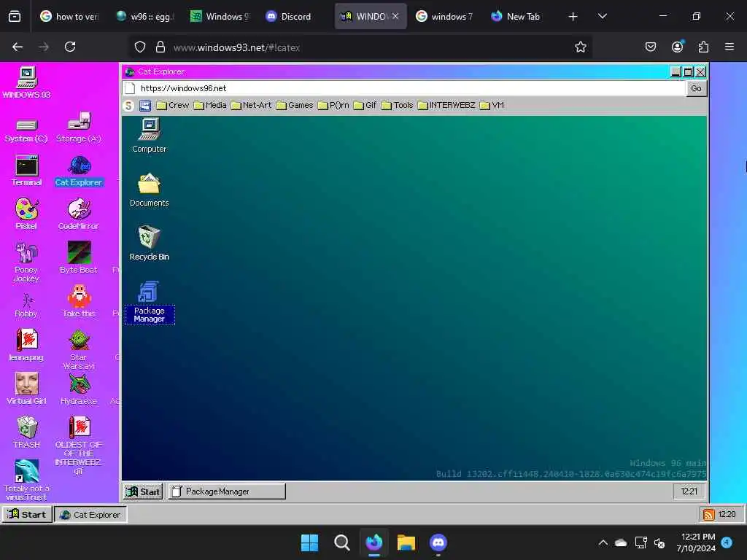
Task: Open the Games bookmarks folder
Action: click(295, 105)
